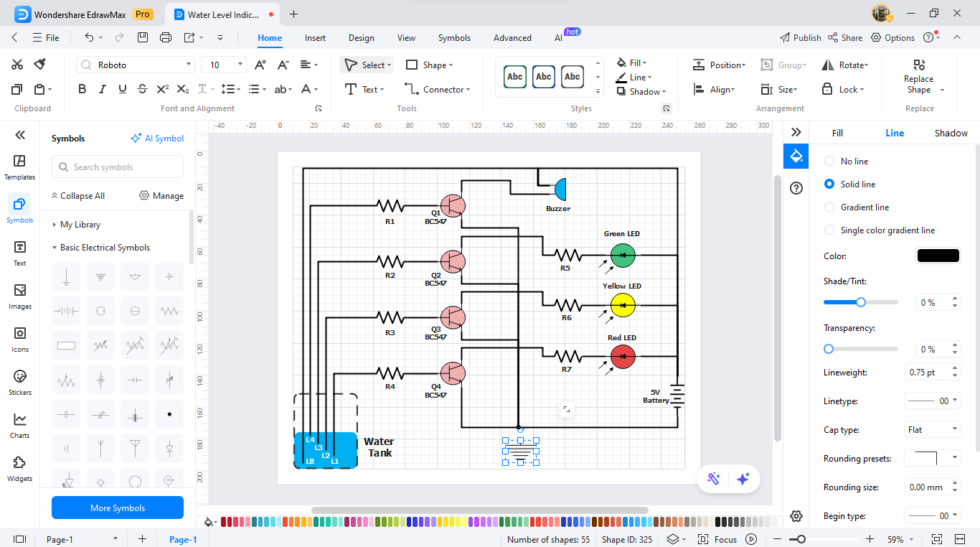Click the Manage link in Symbols panel
This screenshot has height=547, width=980.
[161, 196]
